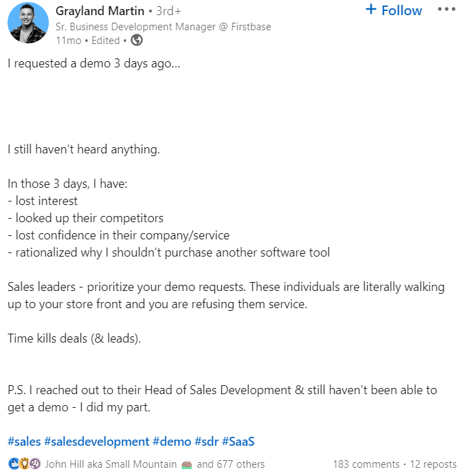Click the lightbulb Insightful reaction icon

(24, 464)
